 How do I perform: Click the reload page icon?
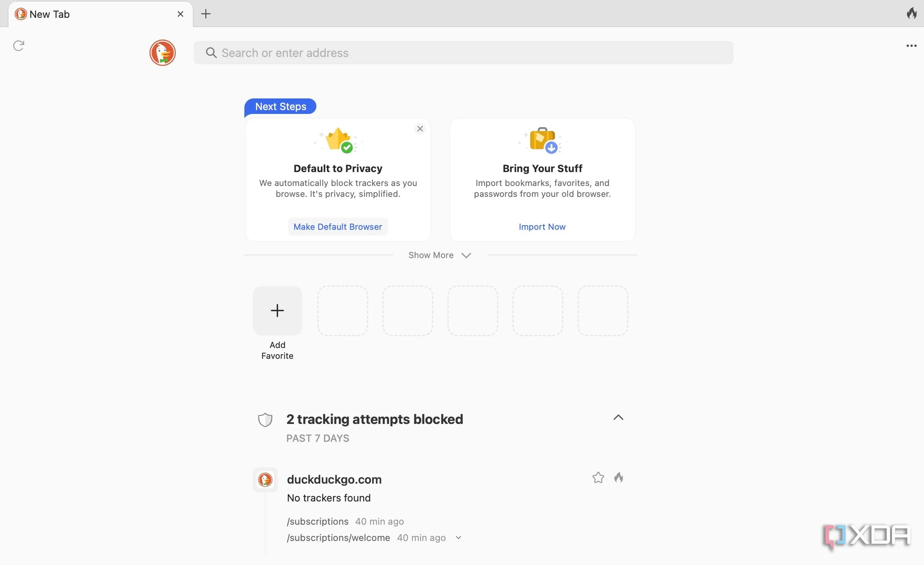[18, 46]
